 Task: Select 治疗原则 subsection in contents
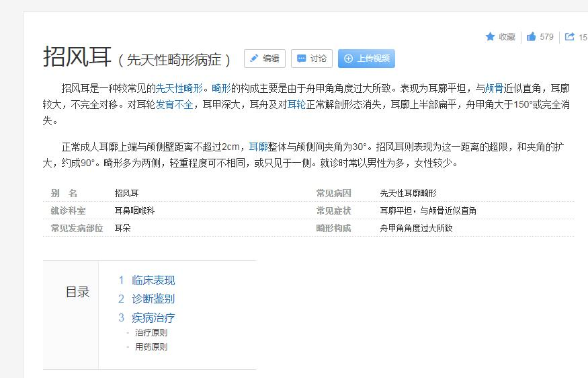(x=151, y=332)
